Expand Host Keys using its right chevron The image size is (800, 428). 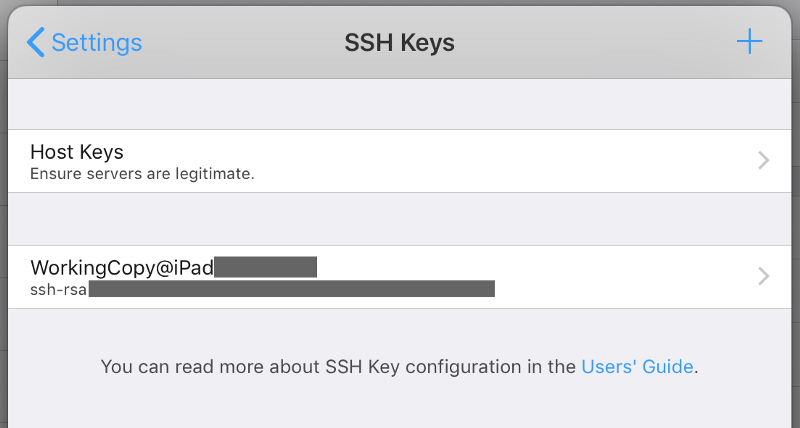(764, 160)
